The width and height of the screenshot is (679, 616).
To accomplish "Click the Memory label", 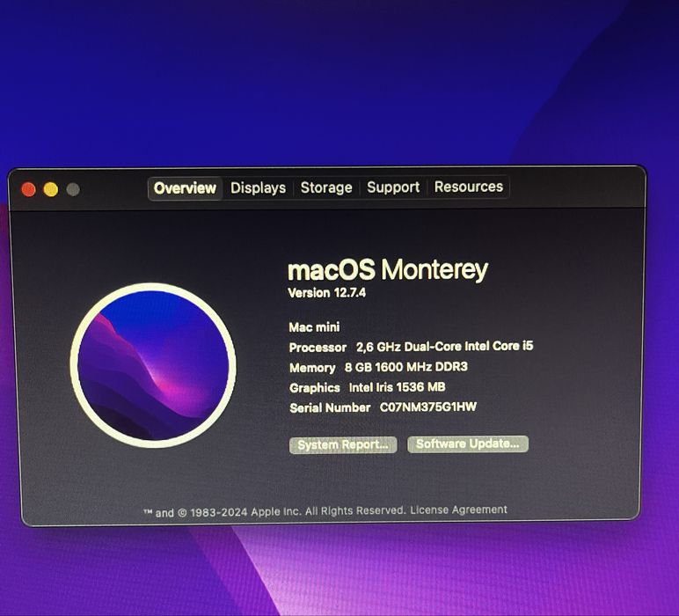I will pos(312,368).
